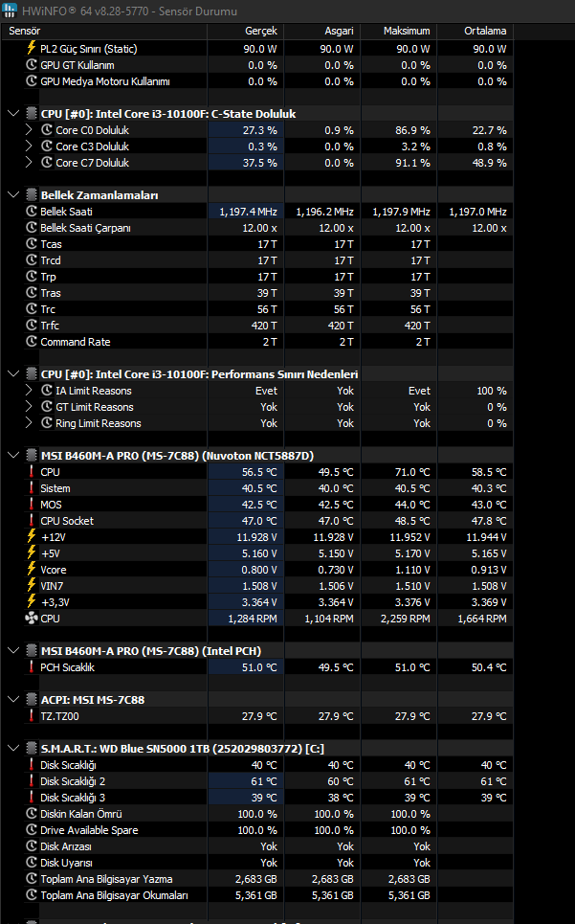The width and height of the screenshot is (575, 924).
Task: Expand the Core C3 Doluluk row
Action: point(29,146)
